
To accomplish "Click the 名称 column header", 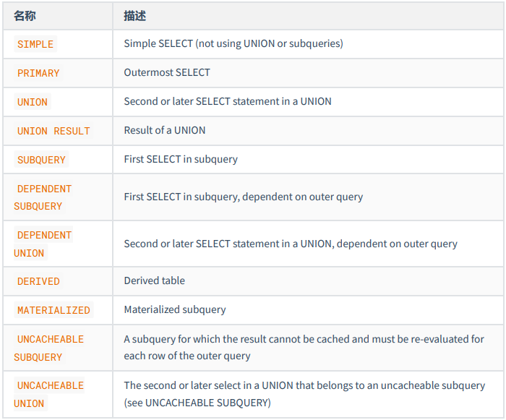I will [25, 15].
